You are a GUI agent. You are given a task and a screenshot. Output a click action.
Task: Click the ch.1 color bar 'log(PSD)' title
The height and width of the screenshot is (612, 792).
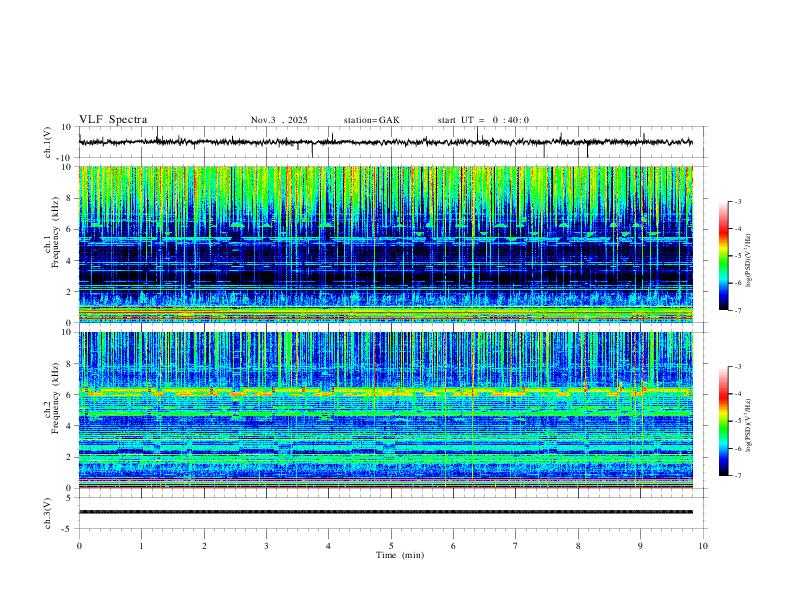[x=748, y=261]
